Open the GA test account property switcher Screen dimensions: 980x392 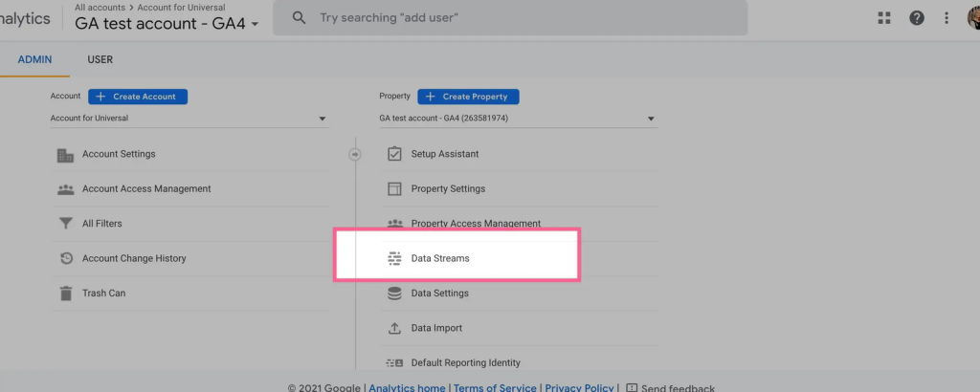pos(167,24)
